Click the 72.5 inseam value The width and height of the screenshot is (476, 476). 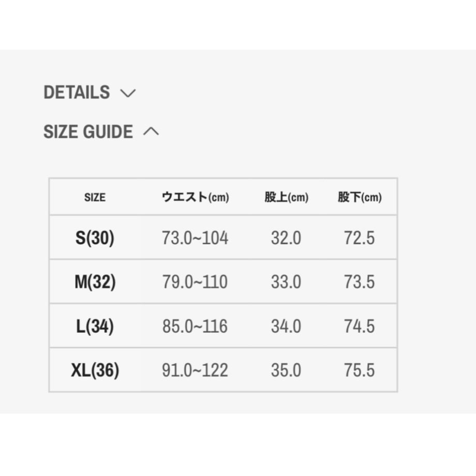tap(359, 237)
